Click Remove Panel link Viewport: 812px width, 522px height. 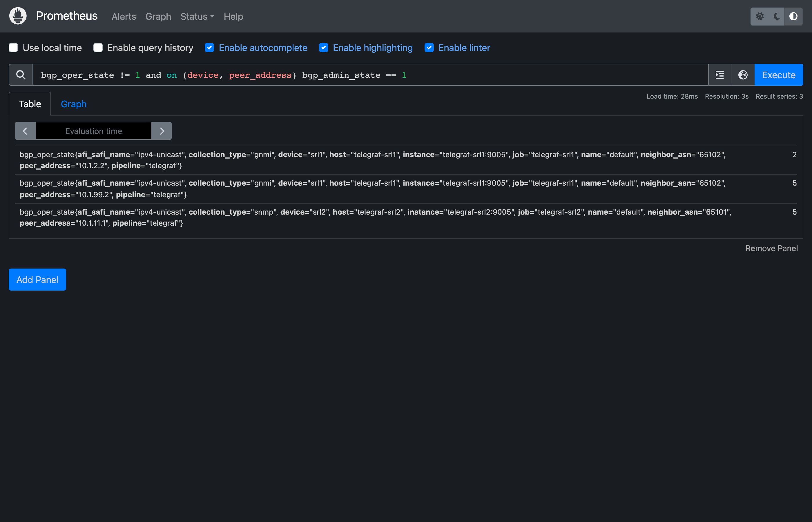[x=771, y=248]
